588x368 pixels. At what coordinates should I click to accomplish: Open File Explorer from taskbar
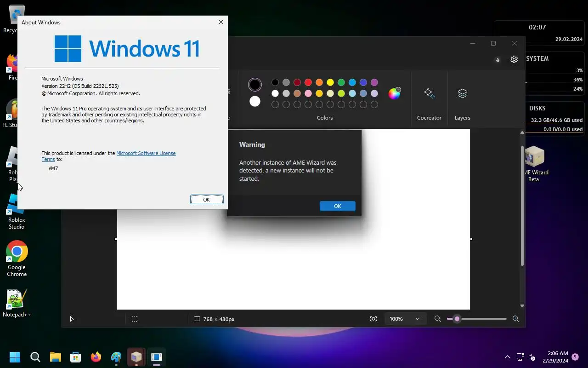56,357
